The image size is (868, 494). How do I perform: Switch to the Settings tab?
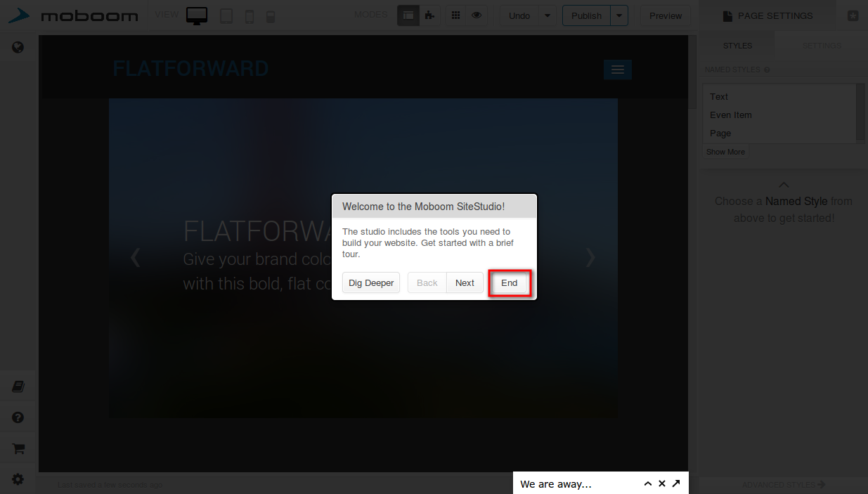(x=821, y=46)
